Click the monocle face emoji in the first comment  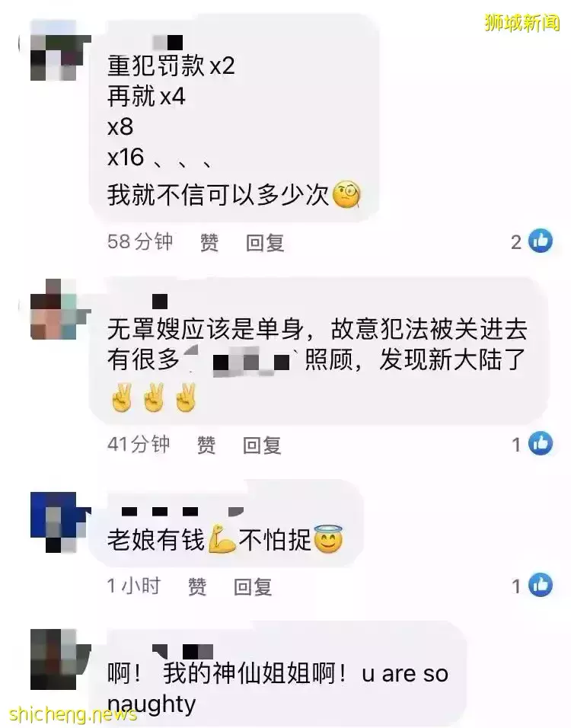point(346,194)
